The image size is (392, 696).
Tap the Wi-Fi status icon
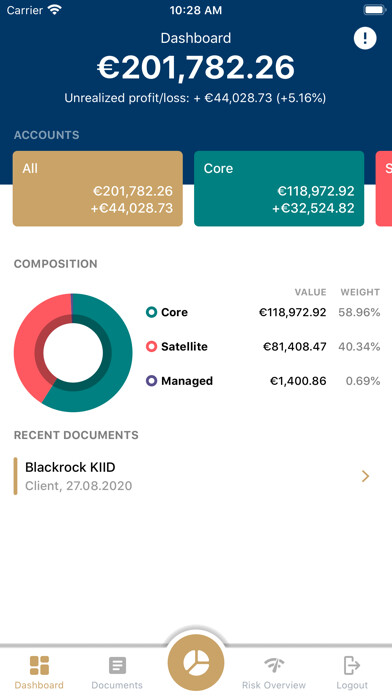(x=55, y=10)
